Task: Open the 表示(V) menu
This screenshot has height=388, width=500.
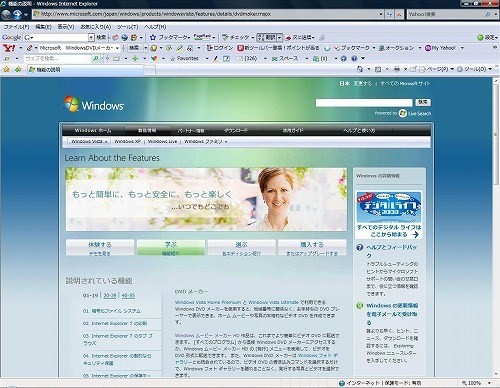Action: 66,27
